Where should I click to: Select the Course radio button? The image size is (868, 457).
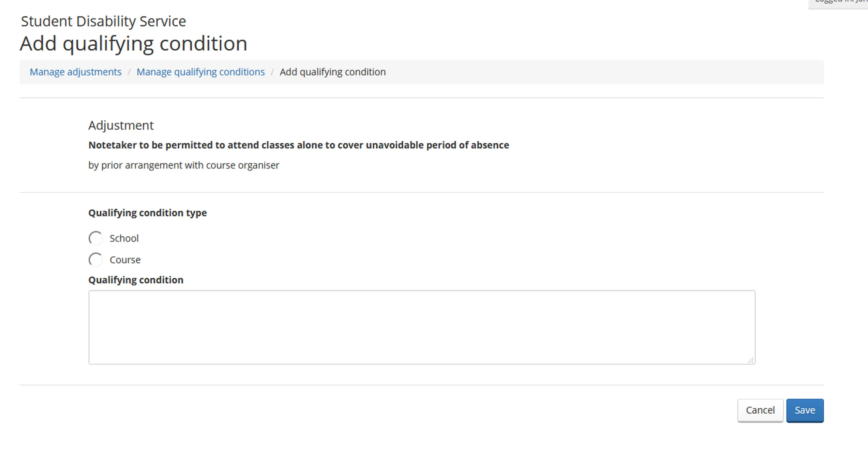[x=96, y=260]
